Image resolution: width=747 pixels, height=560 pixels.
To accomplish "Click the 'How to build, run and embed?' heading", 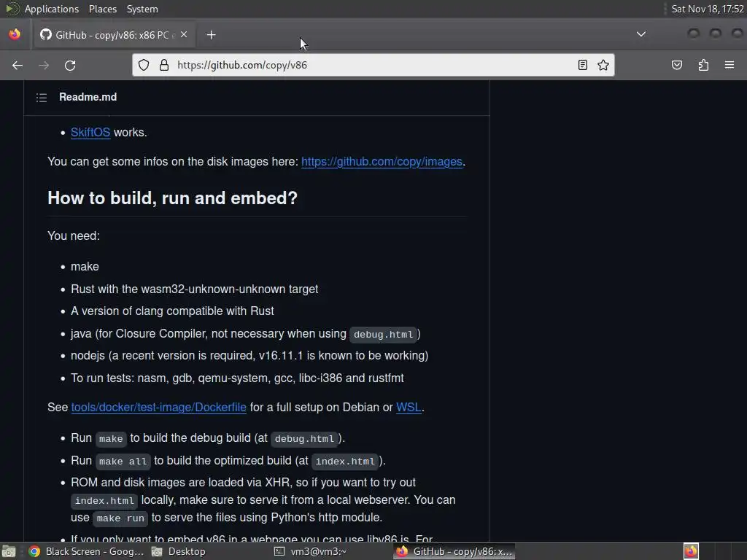I will (x=172, y=198).
